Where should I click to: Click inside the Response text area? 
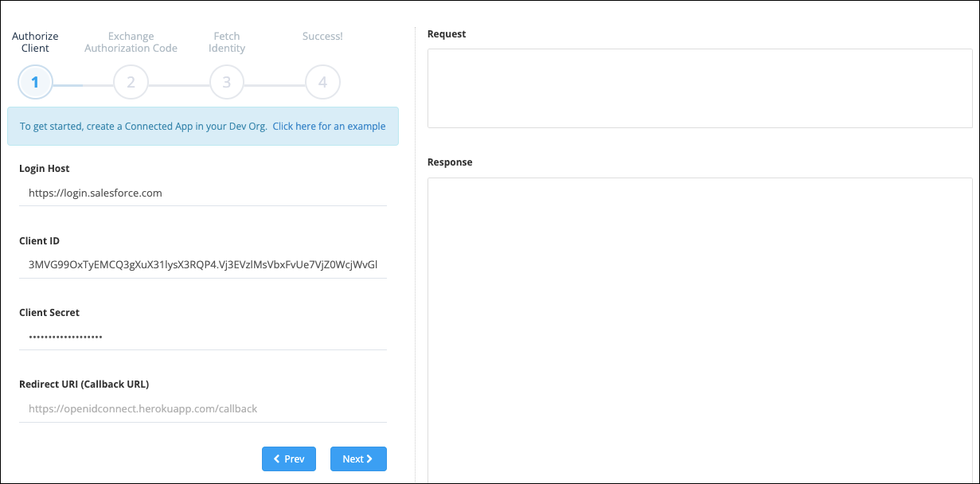(x=700, y=330)
